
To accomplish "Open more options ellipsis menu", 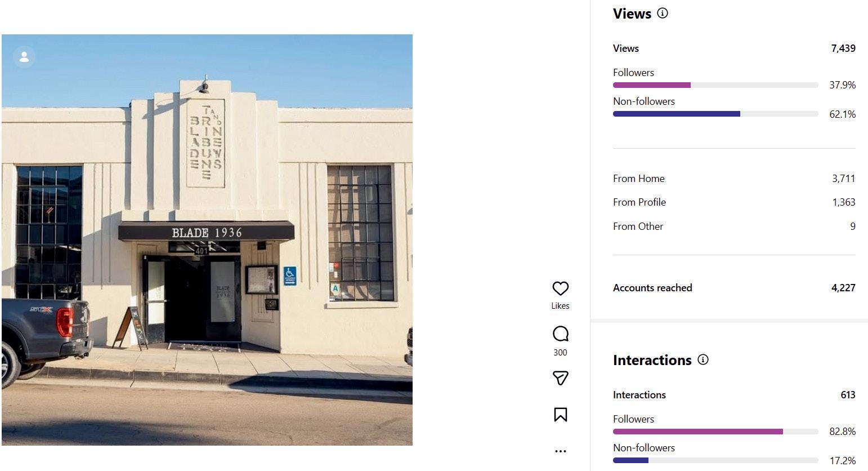I will tap(560, 451).
